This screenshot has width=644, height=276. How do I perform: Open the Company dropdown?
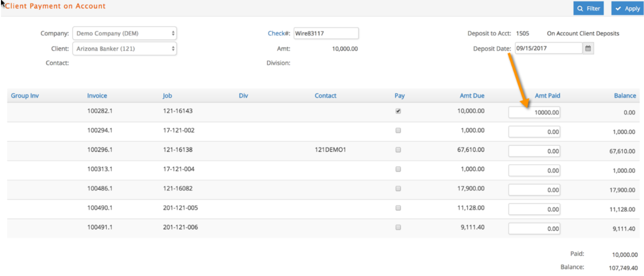(125, 33)
